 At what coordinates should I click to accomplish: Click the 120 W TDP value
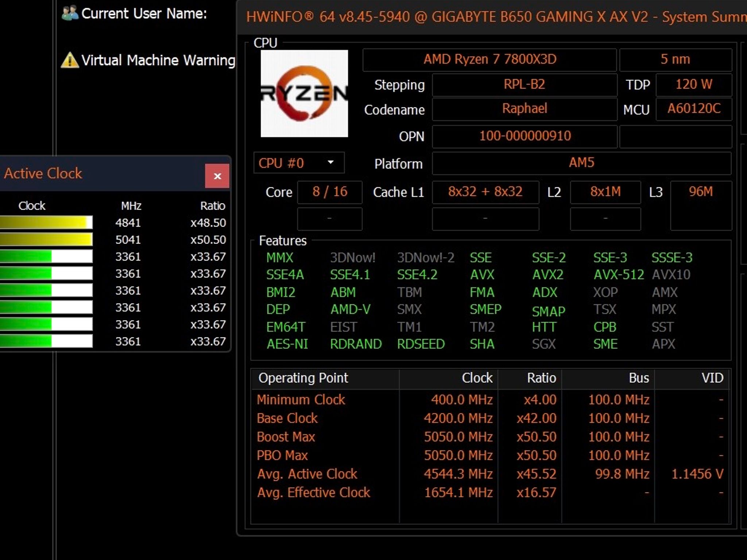click(x=694, y=85)
